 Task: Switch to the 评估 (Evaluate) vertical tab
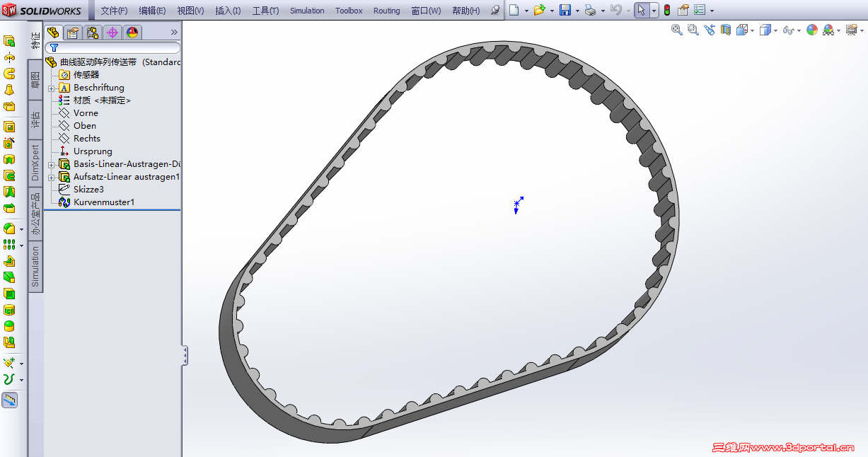(x=35, y=120)
